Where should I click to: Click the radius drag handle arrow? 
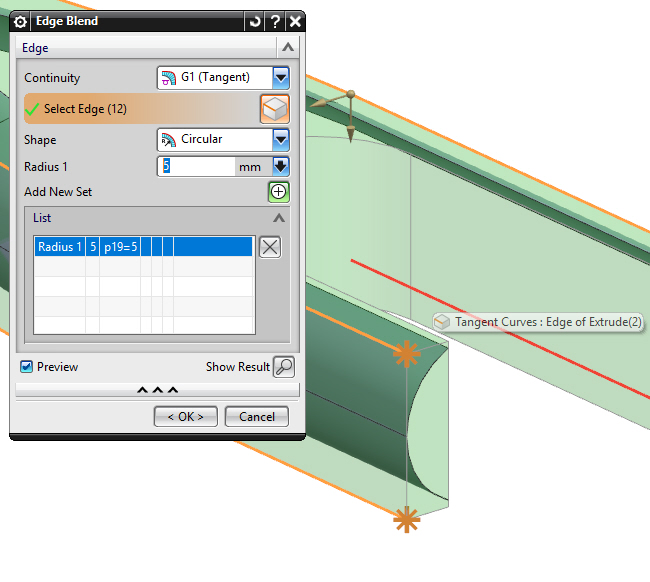tap(351, 133)
